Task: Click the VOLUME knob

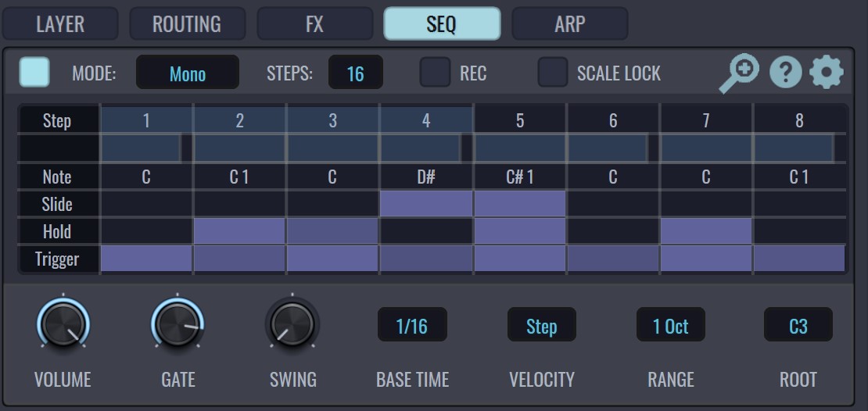Action: coord(63,324)
